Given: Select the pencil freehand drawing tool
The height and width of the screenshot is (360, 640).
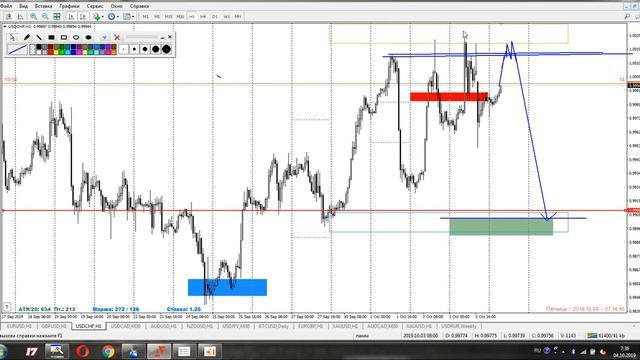Looking at the screenshot, I should (27, 37).
